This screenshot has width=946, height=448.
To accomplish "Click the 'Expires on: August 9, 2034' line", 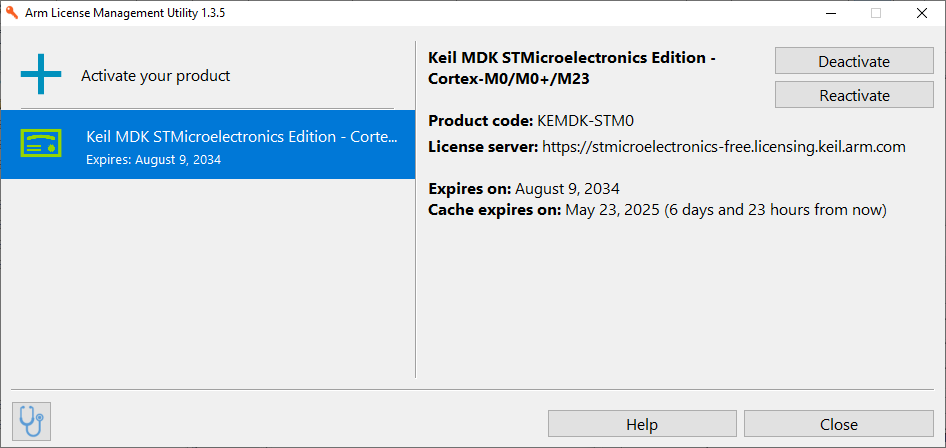I will pos(524,189).
